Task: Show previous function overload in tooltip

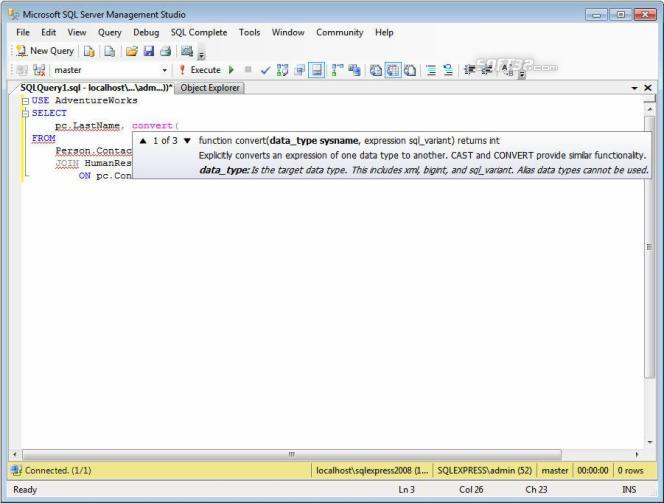Action: pos(143,141)
